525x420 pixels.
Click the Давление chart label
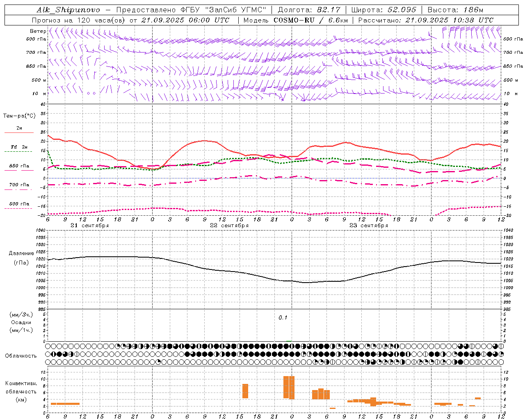21,253
